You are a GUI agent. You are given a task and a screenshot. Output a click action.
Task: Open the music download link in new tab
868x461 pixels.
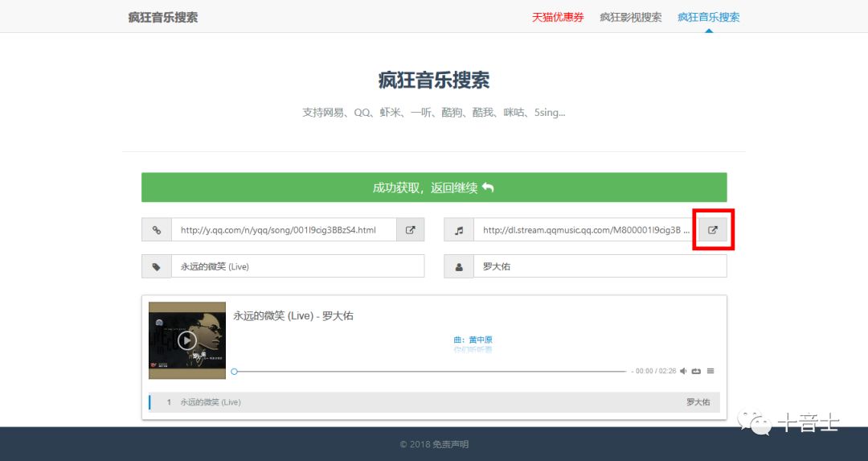pos(712,230)
